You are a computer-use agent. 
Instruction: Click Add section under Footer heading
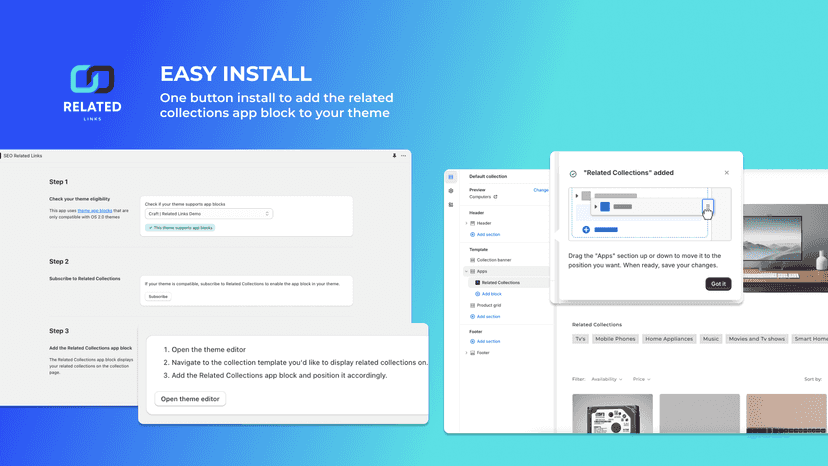point(485,342)
